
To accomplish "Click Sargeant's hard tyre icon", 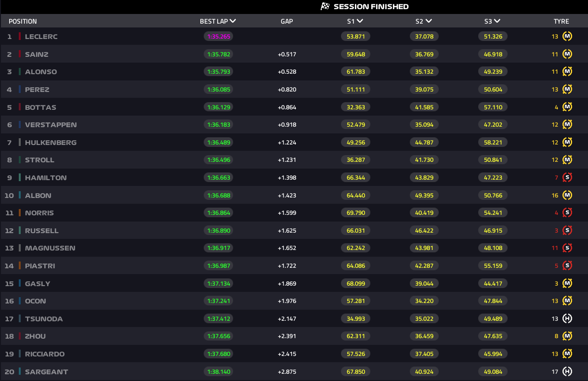I will (x=567, y=372).
